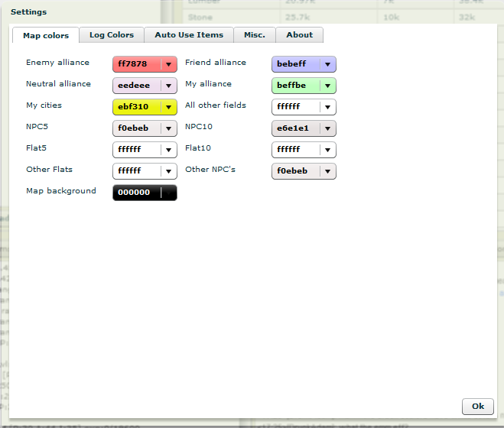
Task: Open the Flat5 color dropdown arrow
Action: point(168,151)
